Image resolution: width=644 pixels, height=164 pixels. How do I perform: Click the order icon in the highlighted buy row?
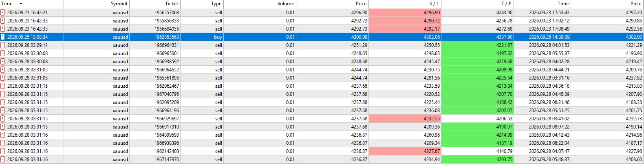coord(3,37)
